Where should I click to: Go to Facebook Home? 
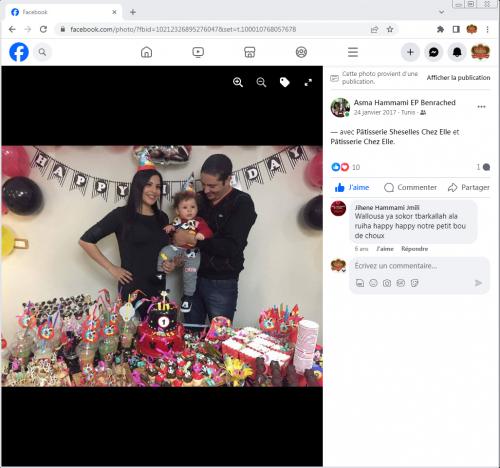tap(146, 52)
